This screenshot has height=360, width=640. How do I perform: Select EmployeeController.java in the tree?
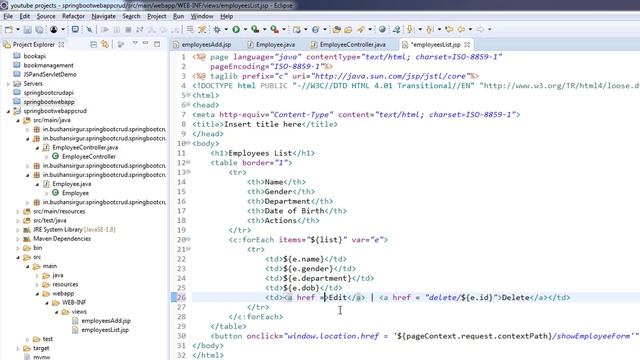click(85, 147)
